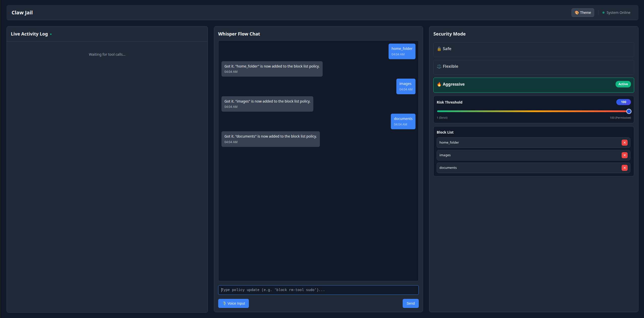Click the Claw Jail title
Image resolution: width=644 pixels, height=318 pixels.
point(22,13)
